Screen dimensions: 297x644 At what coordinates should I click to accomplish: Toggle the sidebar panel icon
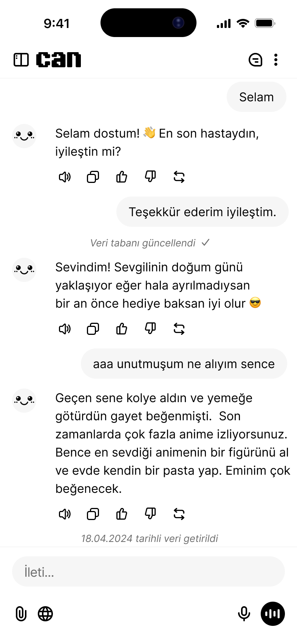click(x=21, y=60)
